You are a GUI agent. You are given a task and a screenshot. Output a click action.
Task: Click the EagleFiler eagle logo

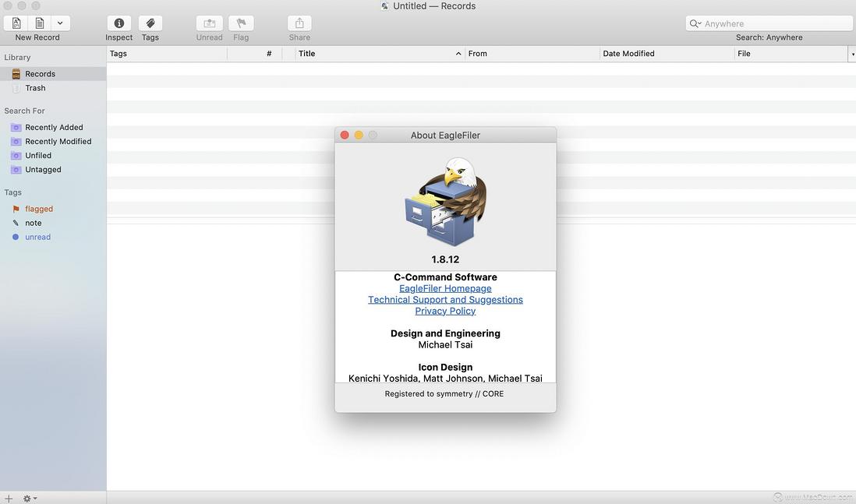(x=445, y=202)
